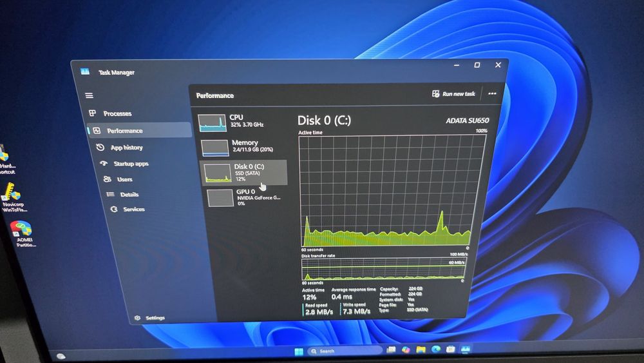Click the Performance page heading
The width and height of the screenshot is (644, 363).
point(215,95)
